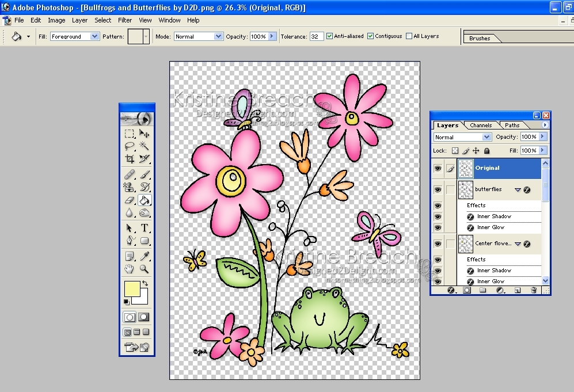Screen dimensions: 574x392
Task: Open the Filter menu
Action: pyautogui.click(x=124, y=20)
